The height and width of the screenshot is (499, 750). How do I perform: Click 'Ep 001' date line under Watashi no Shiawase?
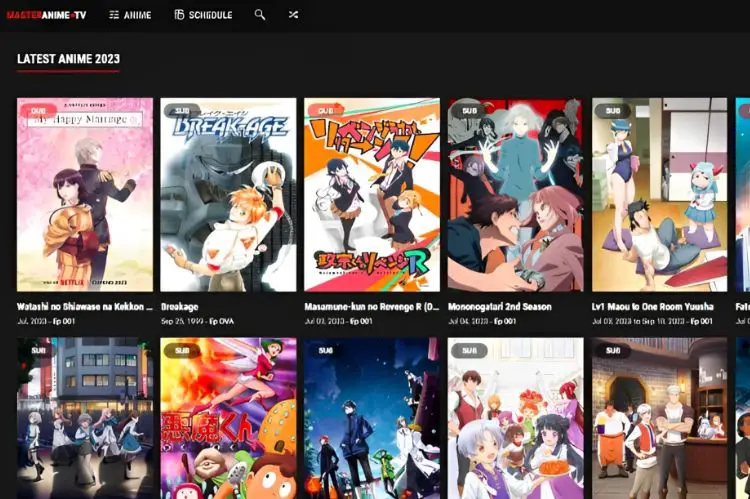46,321
